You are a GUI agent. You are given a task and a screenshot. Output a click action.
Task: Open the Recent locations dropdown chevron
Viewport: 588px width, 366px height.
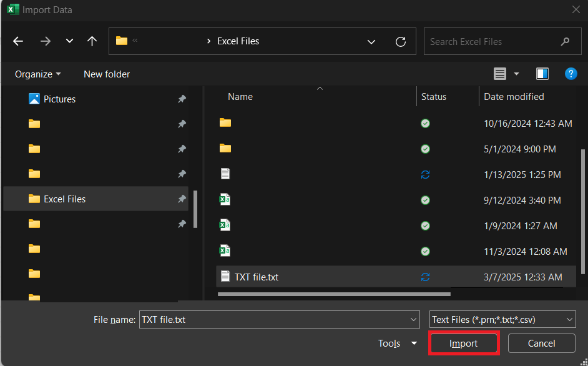69,41
